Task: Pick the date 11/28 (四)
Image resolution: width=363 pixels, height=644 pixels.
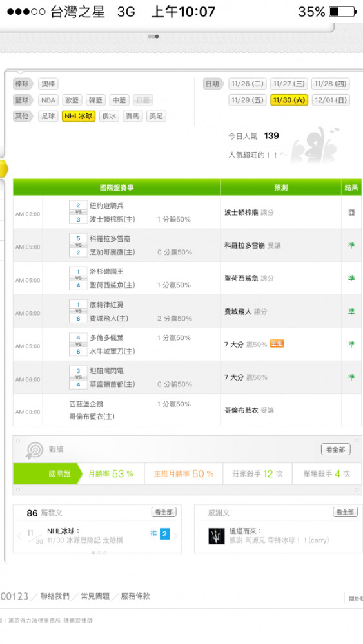Action: pyautogui.click(x=331, y=84)
